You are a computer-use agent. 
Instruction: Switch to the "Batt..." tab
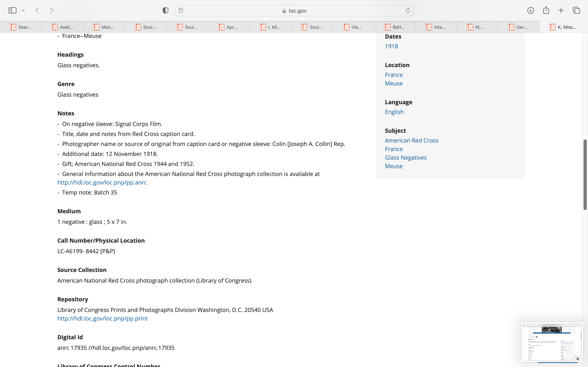[x=395, y=27]
